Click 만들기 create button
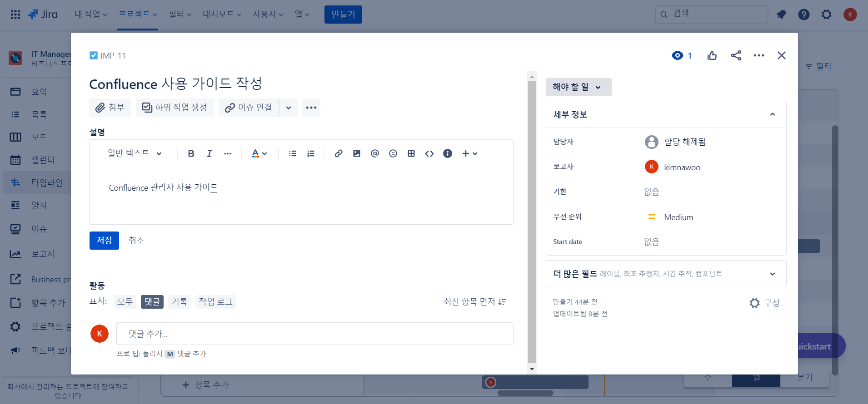 click(343, 15)
